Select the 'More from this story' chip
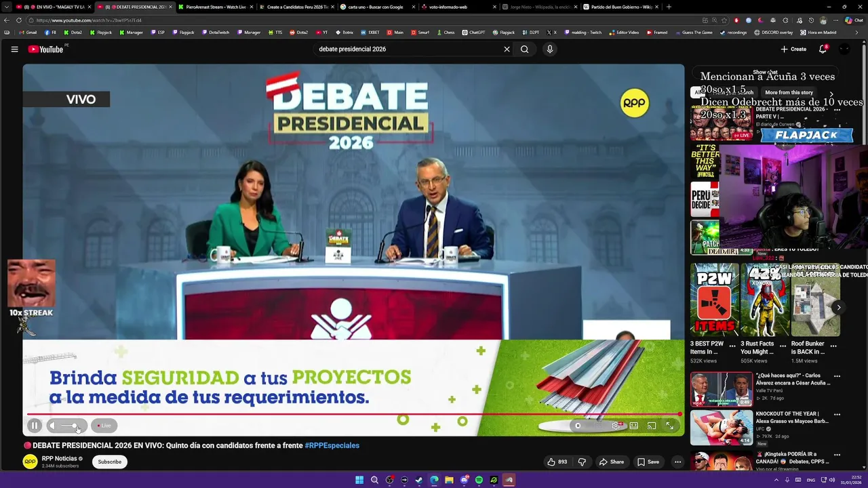Image resolution: width=868 pixels, height=488 pixels. coord(789,92)
